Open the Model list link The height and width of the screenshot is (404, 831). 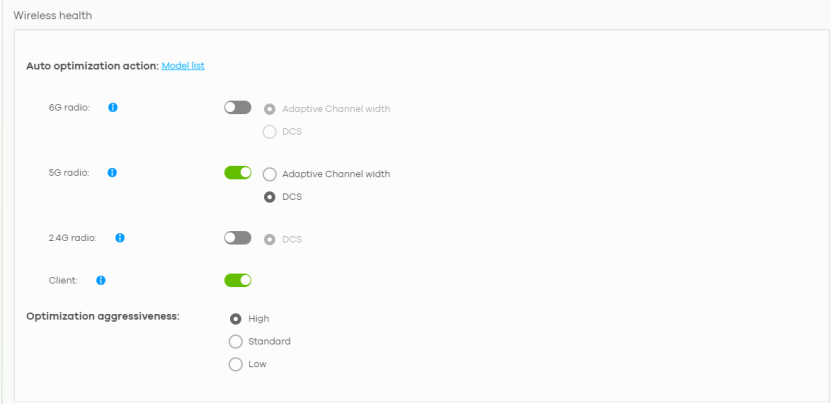[x=183, y=66]
